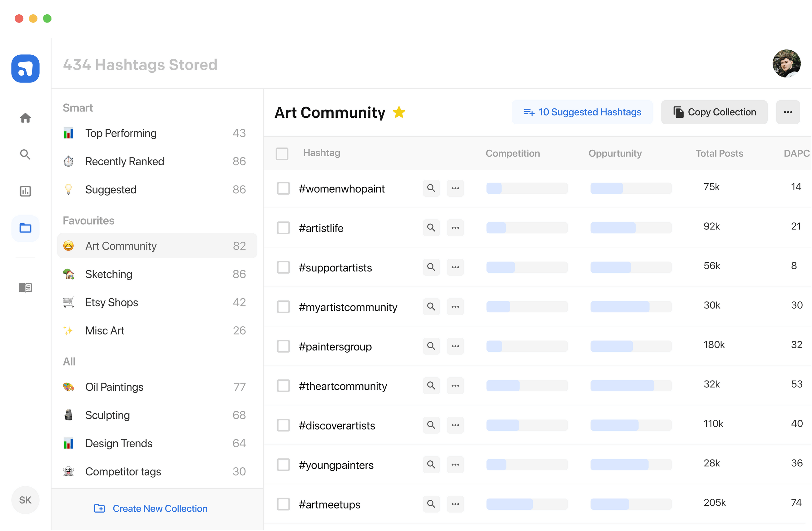Open the Collections folder view in sidebar
This screenshot has height=531, width=812.
[x=25, y=228]
